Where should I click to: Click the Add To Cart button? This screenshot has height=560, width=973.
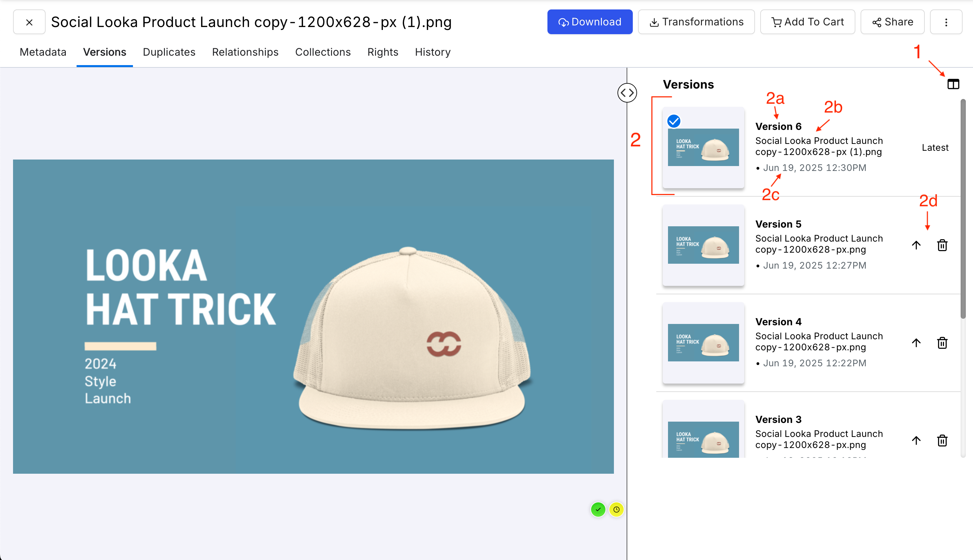pos(807,22)
